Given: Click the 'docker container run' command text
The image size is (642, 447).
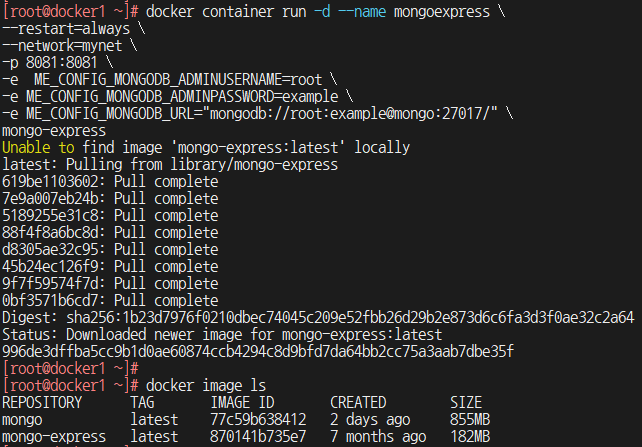Looking at the screenshot, I should pyautogui.click(x=226, y=11).
